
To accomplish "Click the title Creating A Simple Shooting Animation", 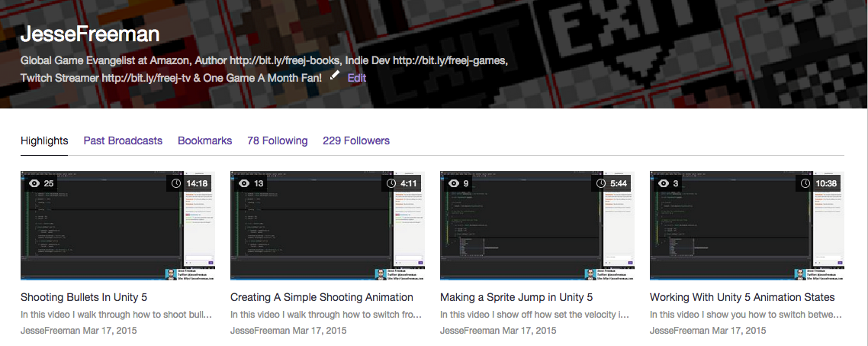I will tap(322, 297).
